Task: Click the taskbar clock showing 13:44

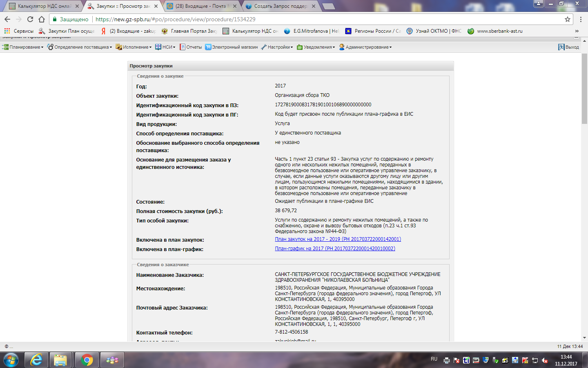Action: (x=566, y=360)
